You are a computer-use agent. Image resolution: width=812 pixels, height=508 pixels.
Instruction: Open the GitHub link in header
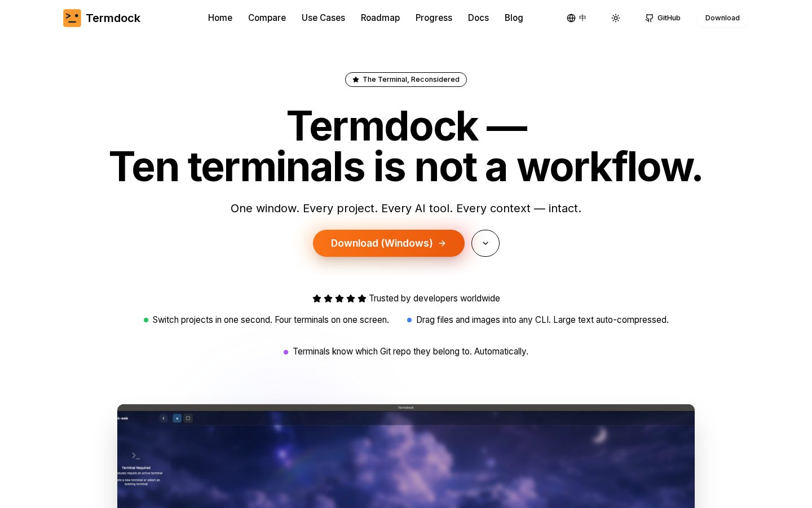click(663, 18)
